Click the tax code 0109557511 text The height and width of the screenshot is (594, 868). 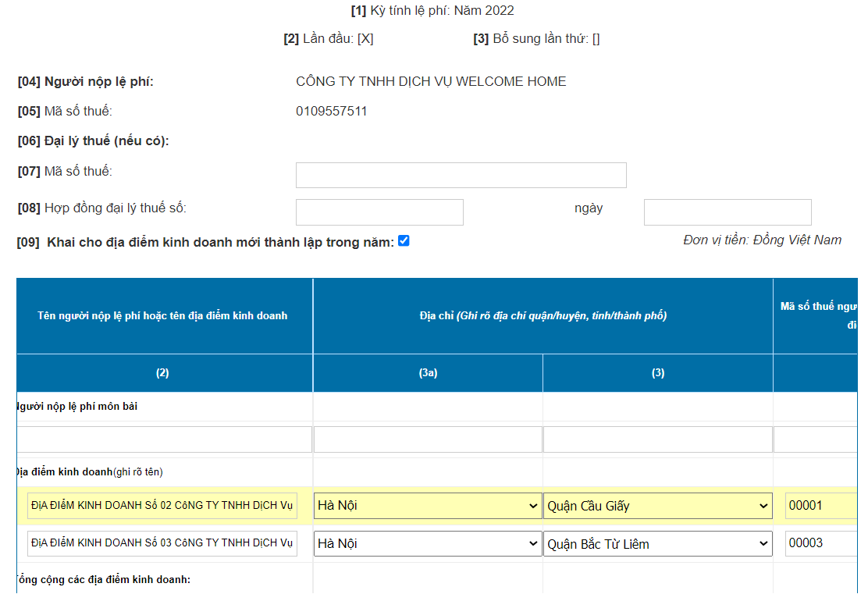pos(331,112)
